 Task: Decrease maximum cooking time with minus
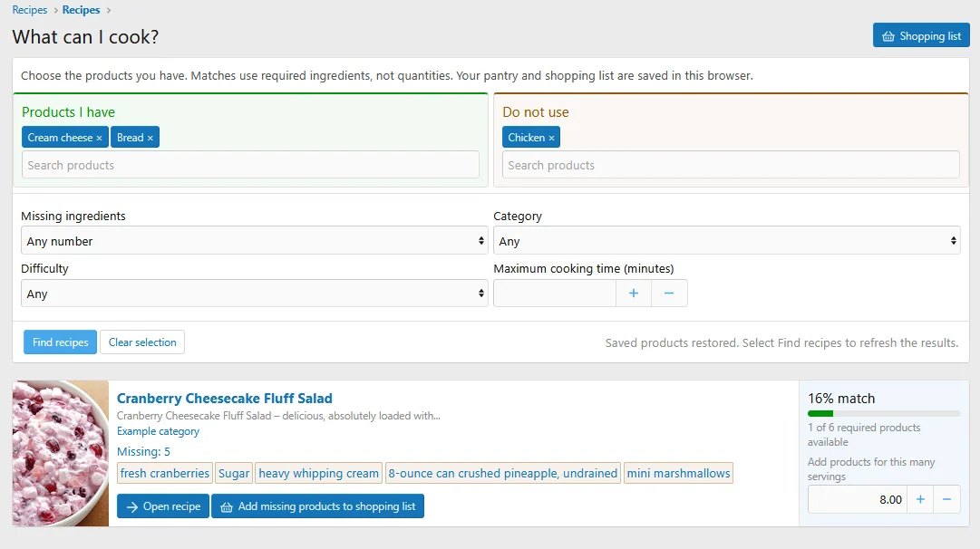pyautogui.click(x=669, y=294)
